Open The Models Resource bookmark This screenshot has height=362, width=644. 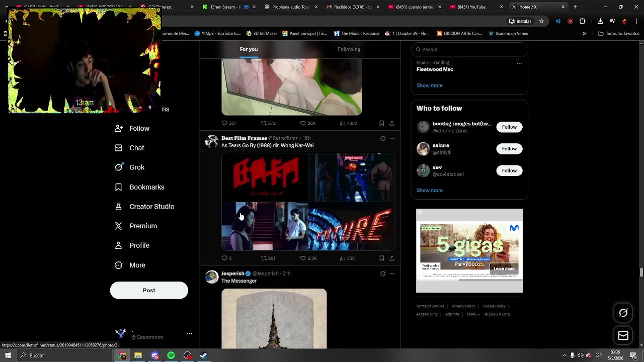pos(356,34)
